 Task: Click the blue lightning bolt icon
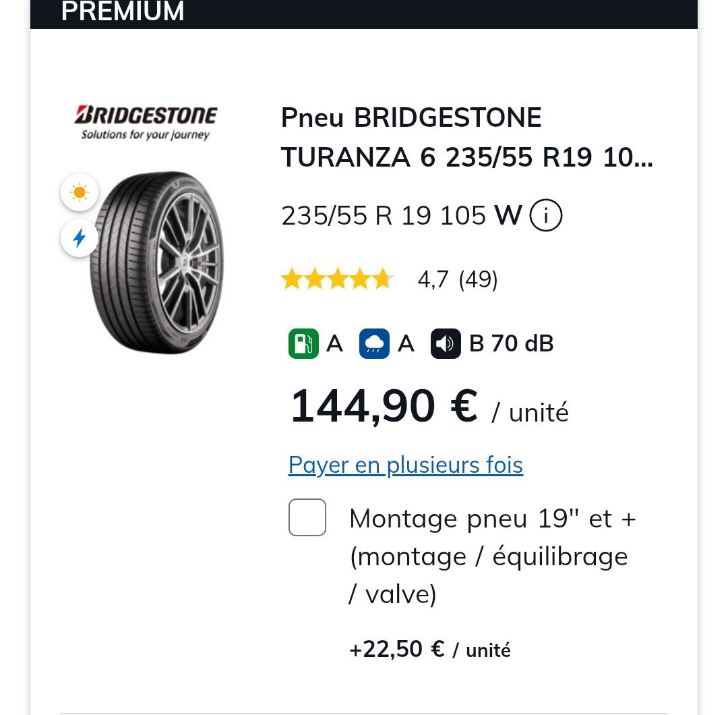pos(80,238)
